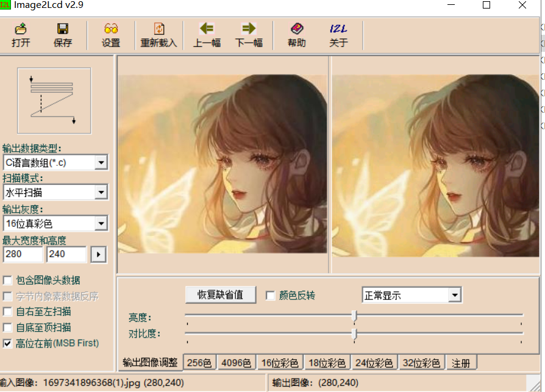This screenshot has height=392, width=545.
Task: Click the 打开 (Open) toolbar icon
Action: pos(21,29)
